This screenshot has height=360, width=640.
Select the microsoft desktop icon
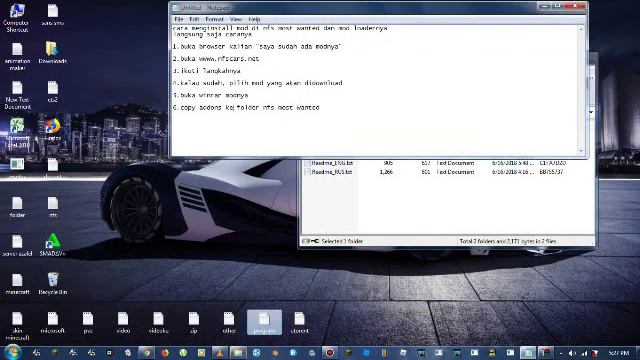53,322
